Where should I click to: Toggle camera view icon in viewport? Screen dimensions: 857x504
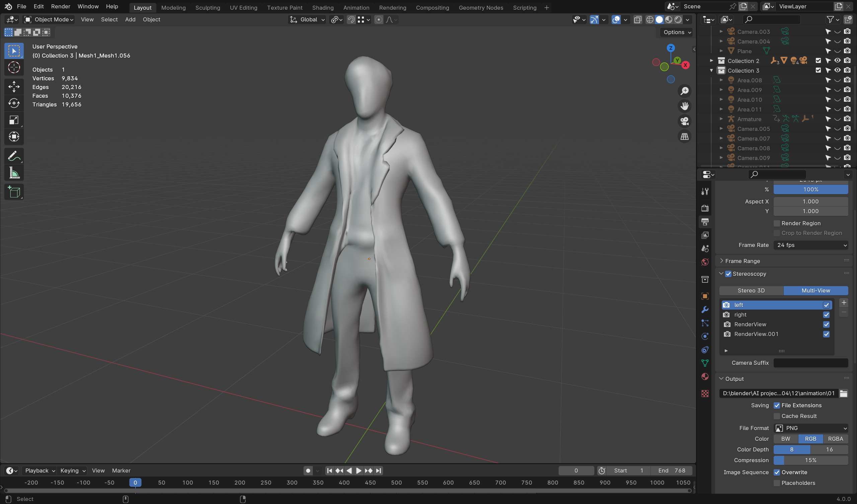[x=684, y=121]
